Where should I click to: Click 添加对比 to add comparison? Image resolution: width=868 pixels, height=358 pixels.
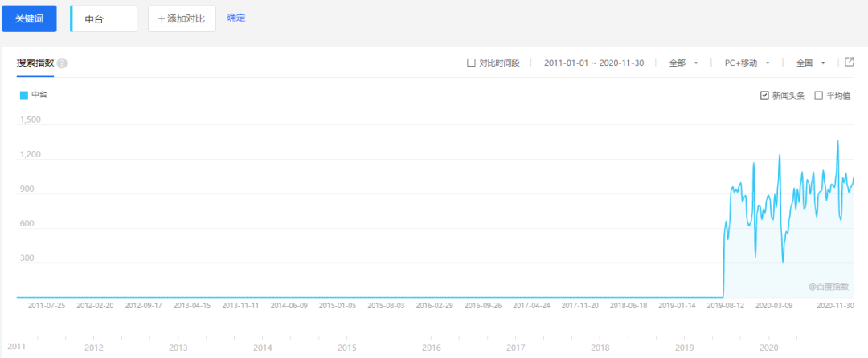tap(182, 18)
